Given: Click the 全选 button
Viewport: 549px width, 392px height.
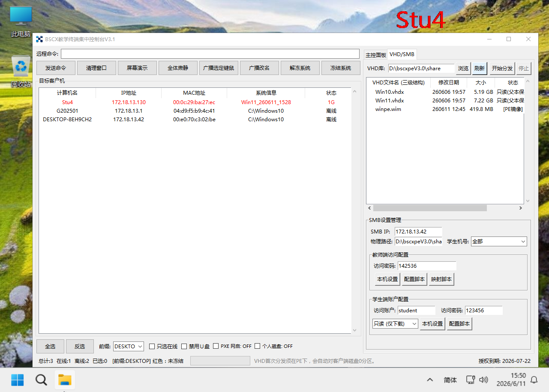Looking at the screenshot, I should click(x=50, y=347).
